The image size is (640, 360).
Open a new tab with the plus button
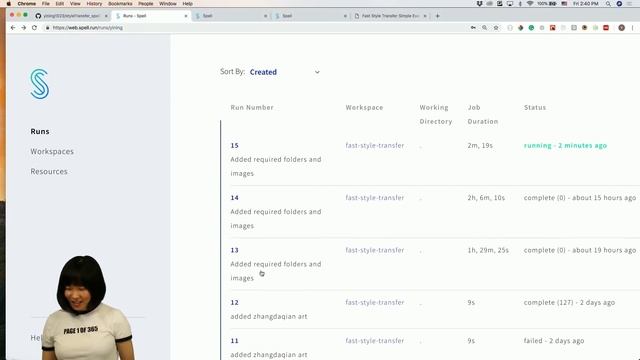[x=438, y=16]
